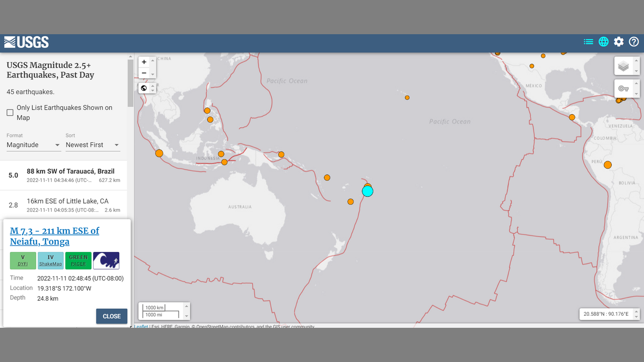644x362 pixels.
Task: Zoom out on the map
Action: click(x=144, y=73)
